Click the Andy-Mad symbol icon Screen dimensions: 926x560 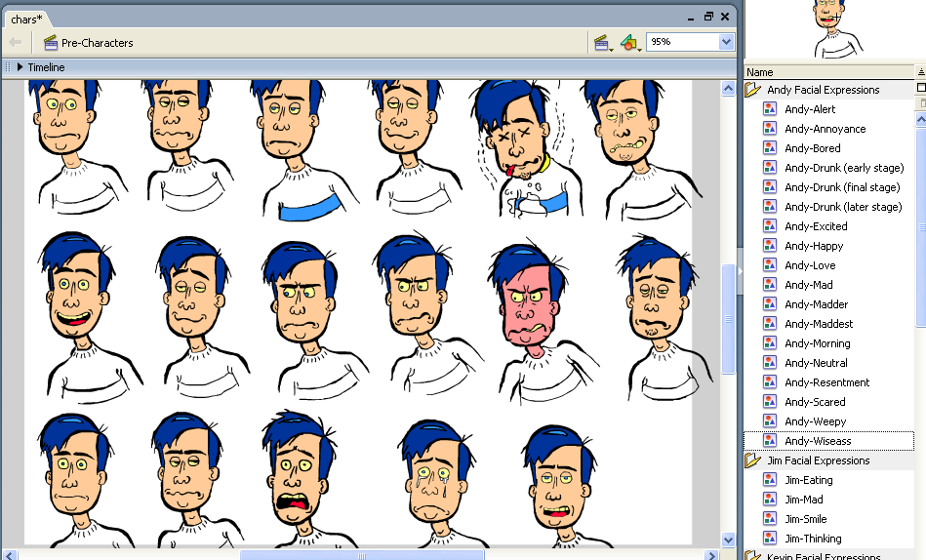click(770, 284)
